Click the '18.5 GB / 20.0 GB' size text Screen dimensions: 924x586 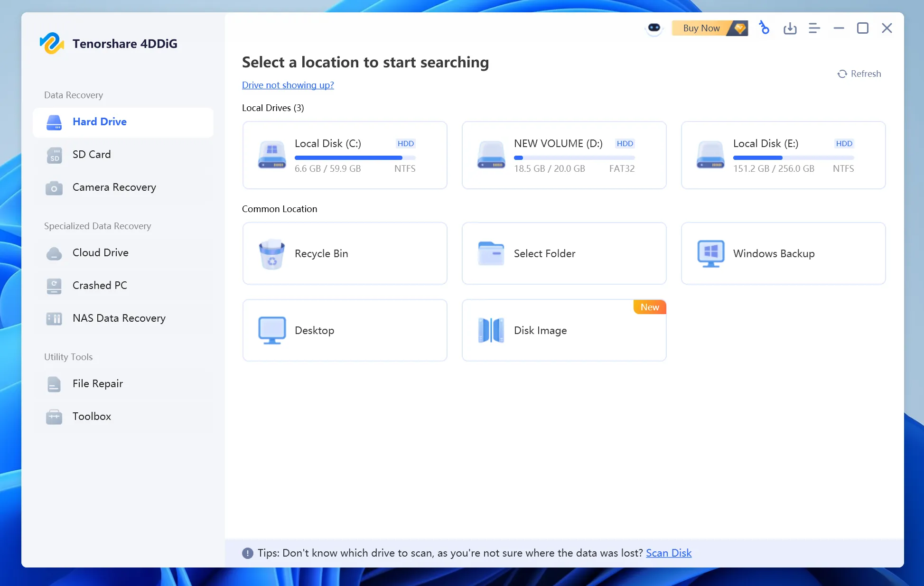coord(550,168)
